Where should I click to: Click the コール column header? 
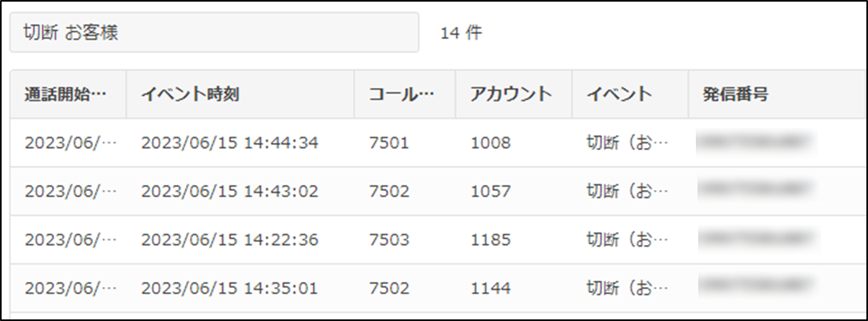(x=405, y=95)
